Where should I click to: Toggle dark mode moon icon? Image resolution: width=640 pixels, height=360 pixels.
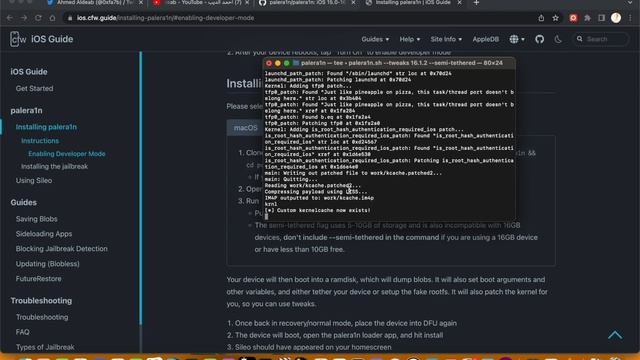point(558,39)
